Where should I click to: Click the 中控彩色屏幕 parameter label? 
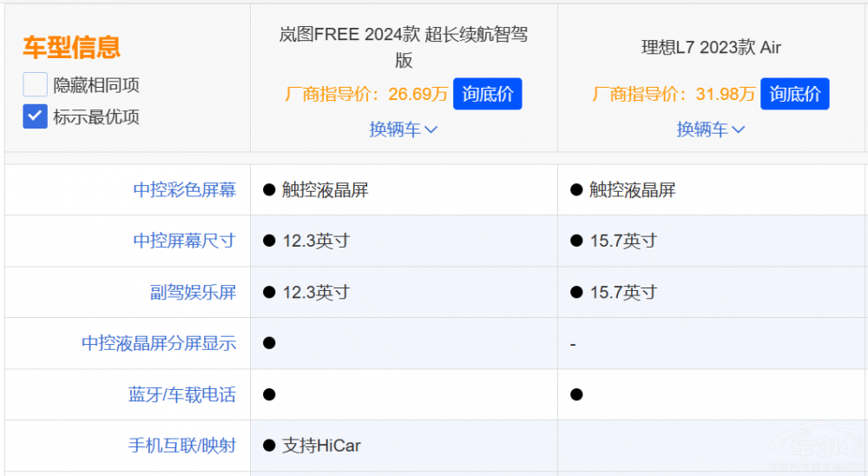click(184, 189)
